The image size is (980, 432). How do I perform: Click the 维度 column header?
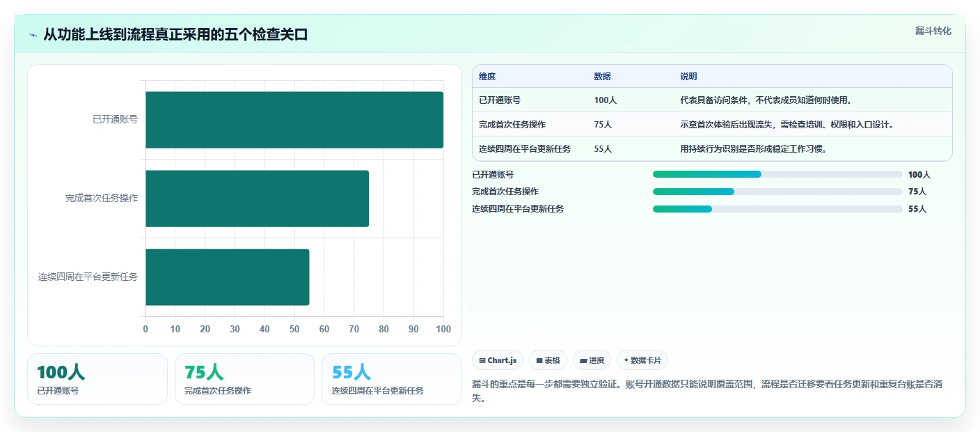(x=487, y=77)
